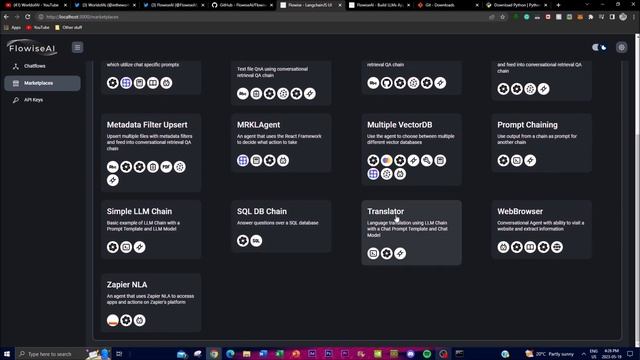640x360 pixels.
Task: Click the Zapier icon in Zapier NLA card
Action: tap(113, 320)
